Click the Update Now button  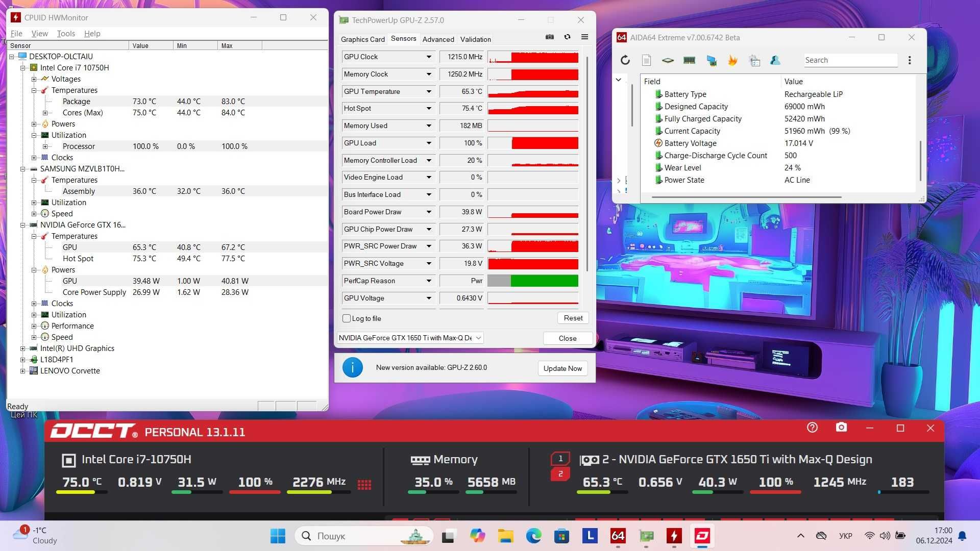coord(562,368)
